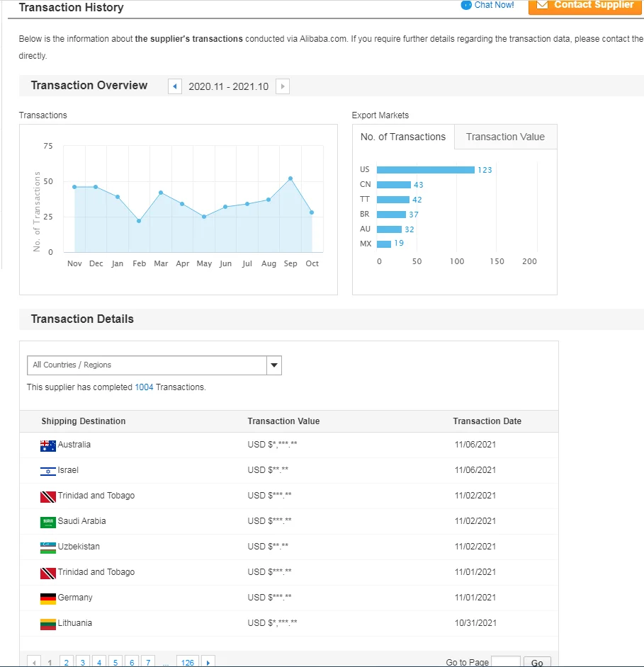Click the Chat Now! link

point(495,5)
